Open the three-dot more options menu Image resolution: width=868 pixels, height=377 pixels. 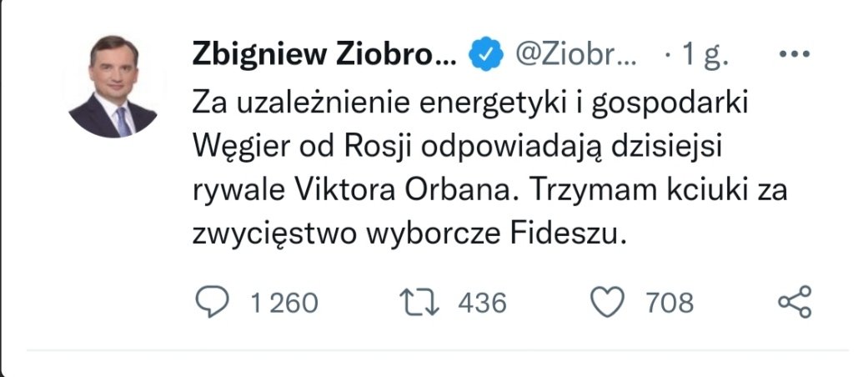[x=794, y=55]
